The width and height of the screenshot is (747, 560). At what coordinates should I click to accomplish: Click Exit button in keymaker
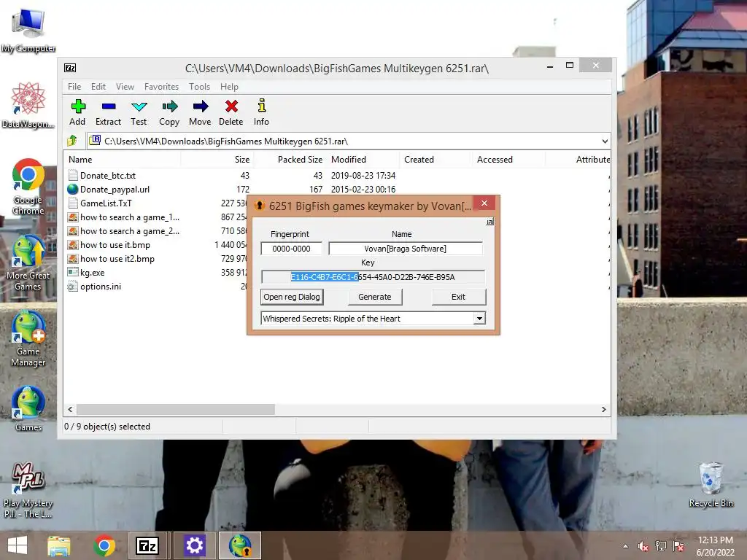click(x=458, y=297)
